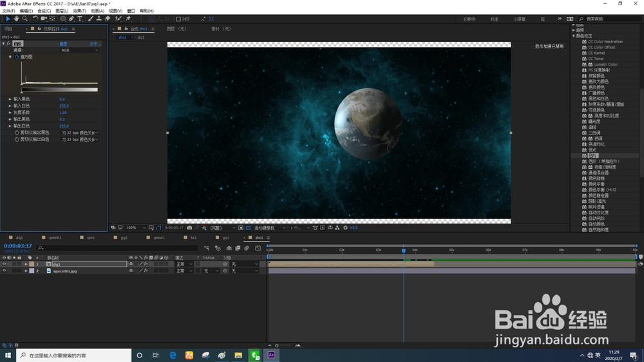
Task: Toggle region of interest in viewer
Action: point(241,227)
